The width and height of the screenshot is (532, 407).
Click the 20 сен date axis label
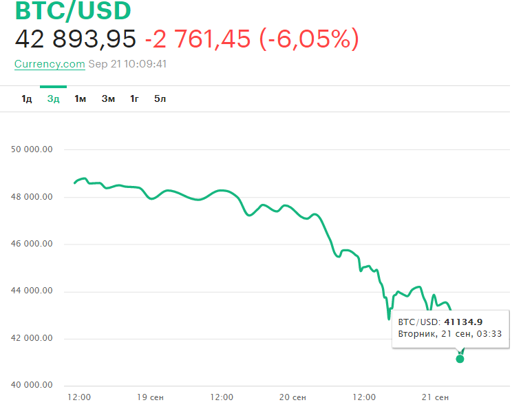(x=292, y=397)
